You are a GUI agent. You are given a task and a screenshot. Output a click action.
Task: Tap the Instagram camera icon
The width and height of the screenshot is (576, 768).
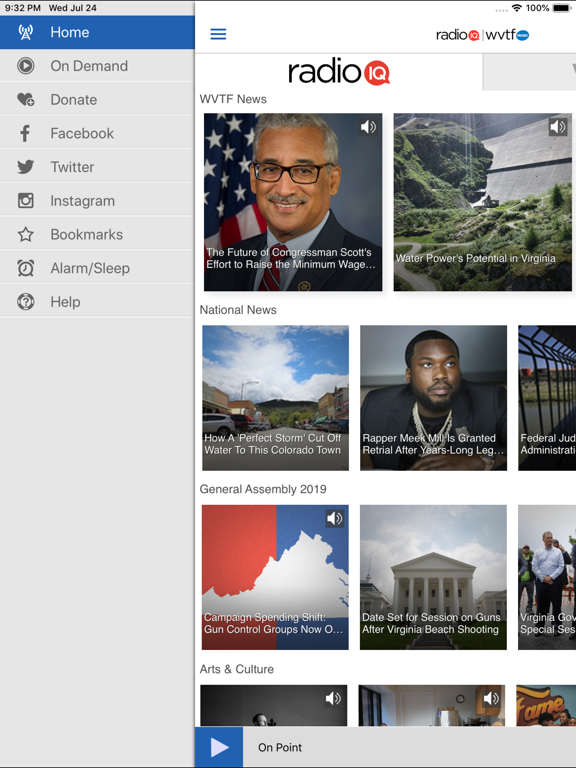point(25,201)
